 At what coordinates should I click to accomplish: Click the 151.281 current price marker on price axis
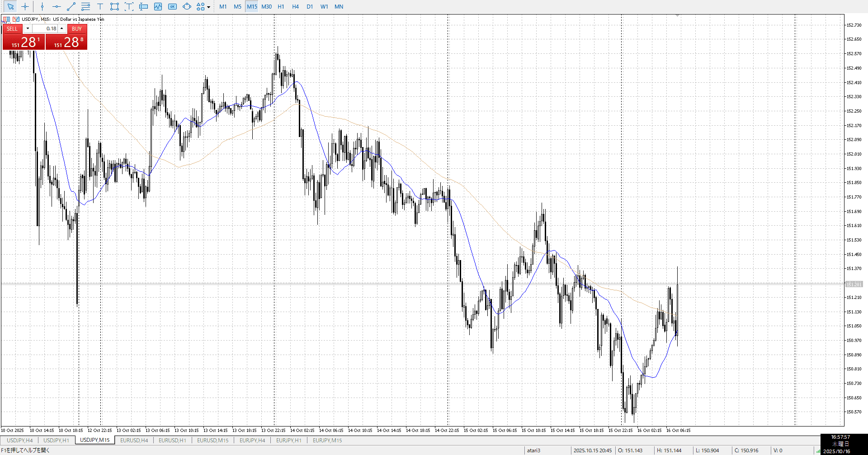(x=854, y=284)
